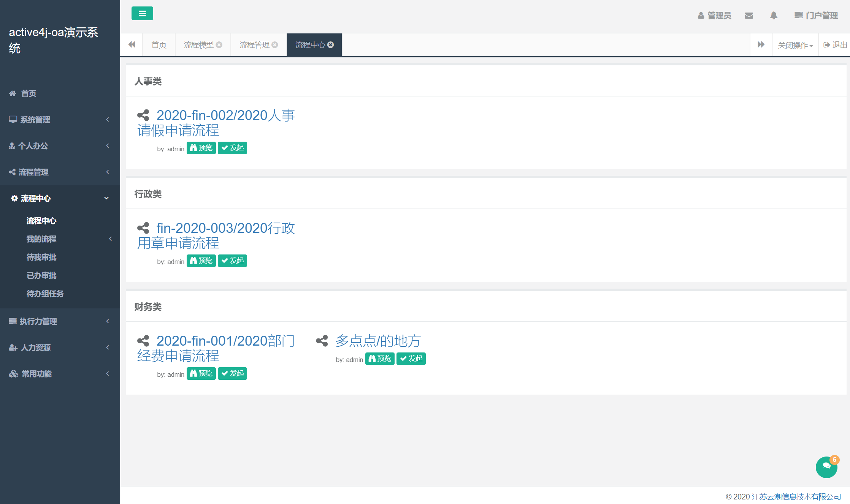Click the hamburger menu toggle icon
Screen dimensions: 850x504
pos(142,13)
